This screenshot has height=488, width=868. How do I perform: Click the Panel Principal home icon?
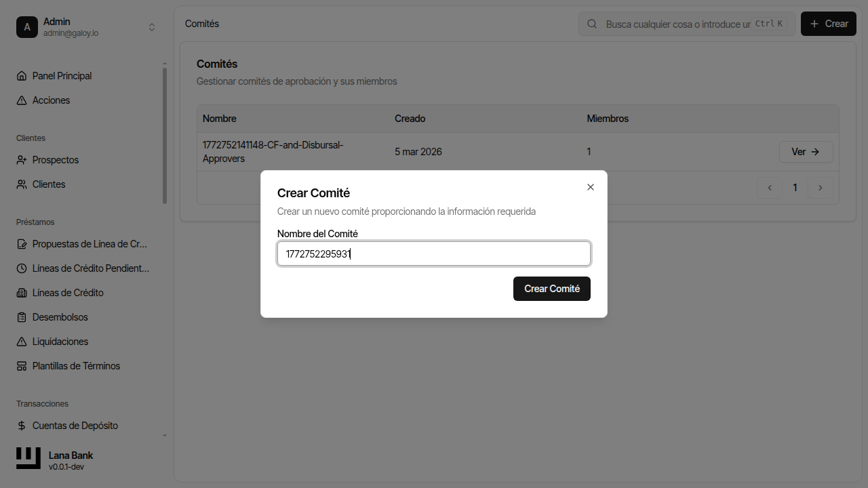click(x=22, y=76)
